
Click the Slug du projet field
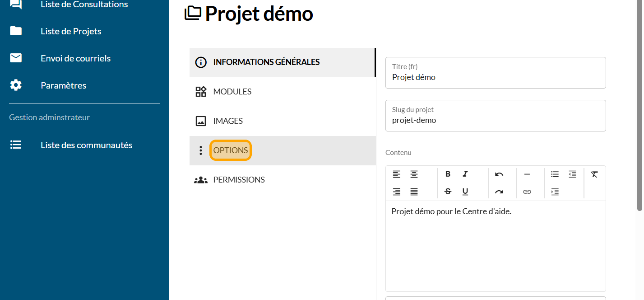(495, 120)
